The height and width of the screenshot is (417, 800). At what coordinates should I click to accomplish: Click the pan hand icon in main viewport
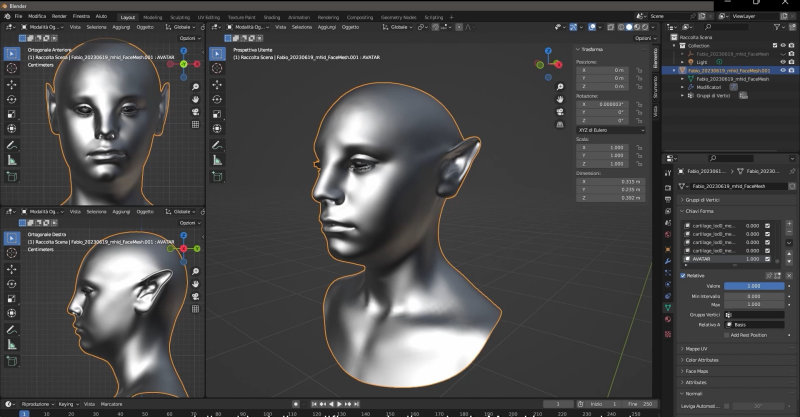560,99
